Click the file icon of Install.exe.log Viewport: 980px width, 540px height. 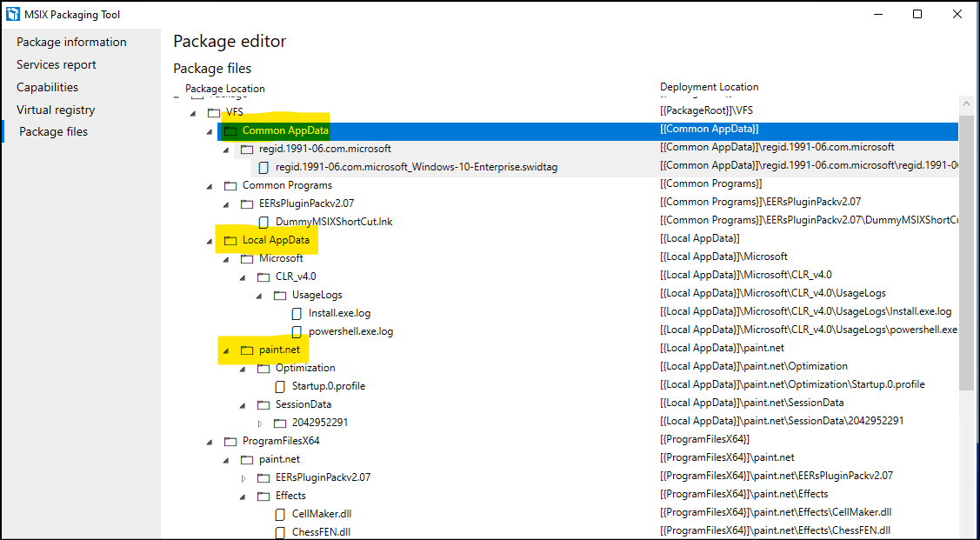coord(297,313)
